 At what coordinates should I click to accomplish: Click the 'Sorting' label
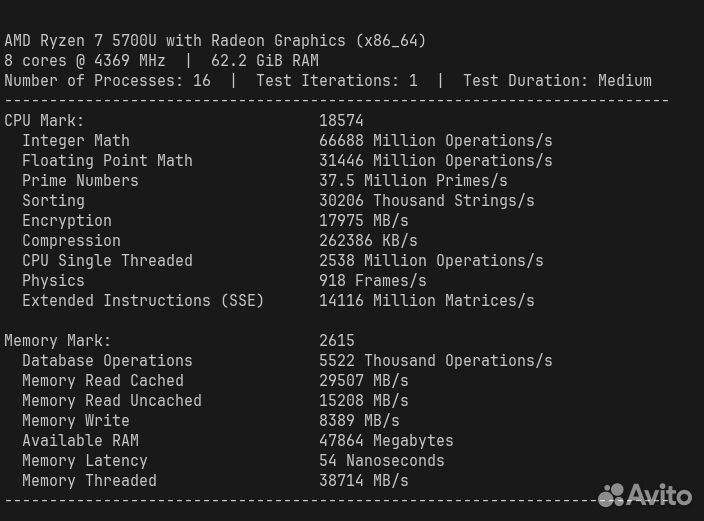click(53, 201)
